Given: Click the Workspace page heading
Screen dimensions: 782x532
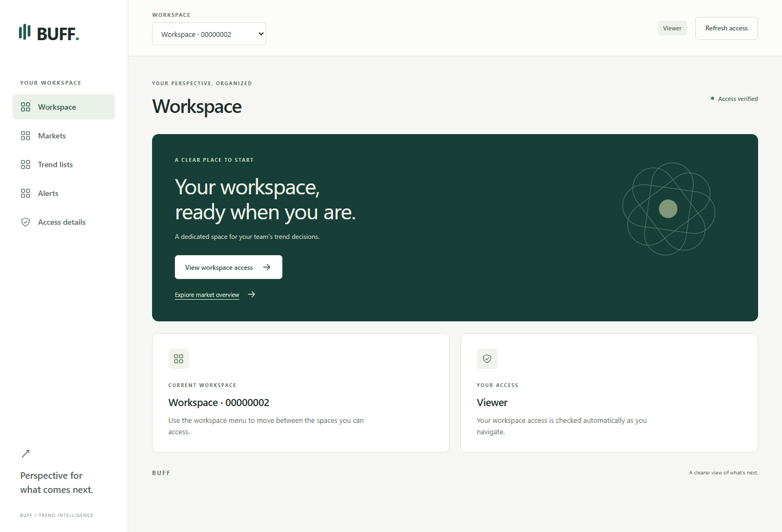Looking at the screenshot, I should [197, 106].
